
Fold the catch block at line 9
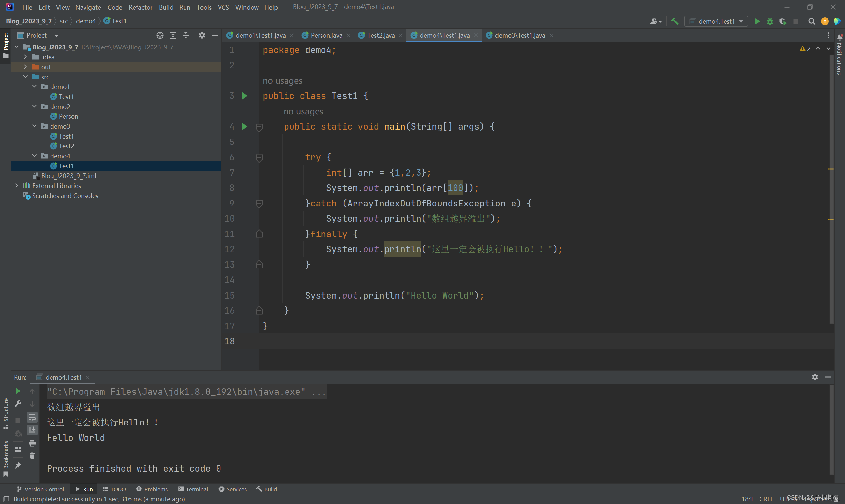[259, 204]
